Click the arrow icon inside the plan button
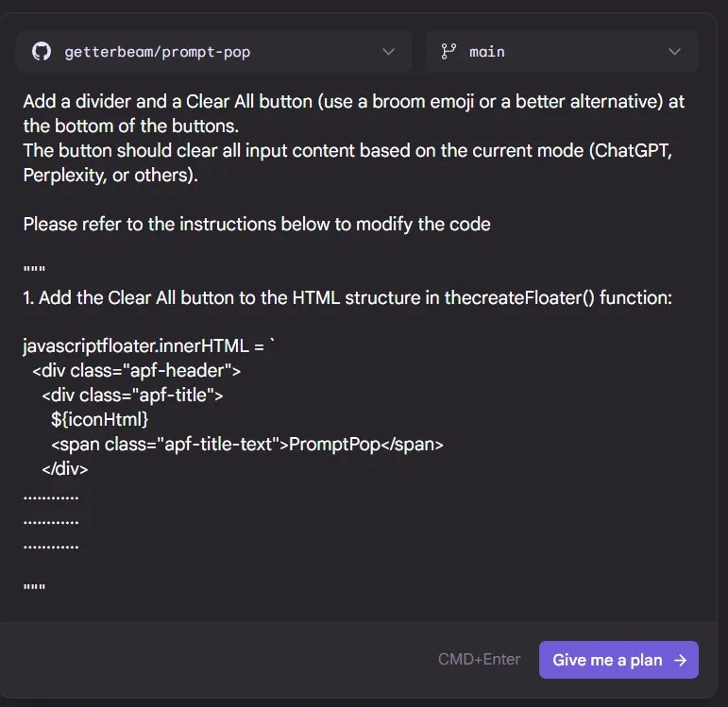The width and height of the screenshot is (728, 707). point(680,660)
